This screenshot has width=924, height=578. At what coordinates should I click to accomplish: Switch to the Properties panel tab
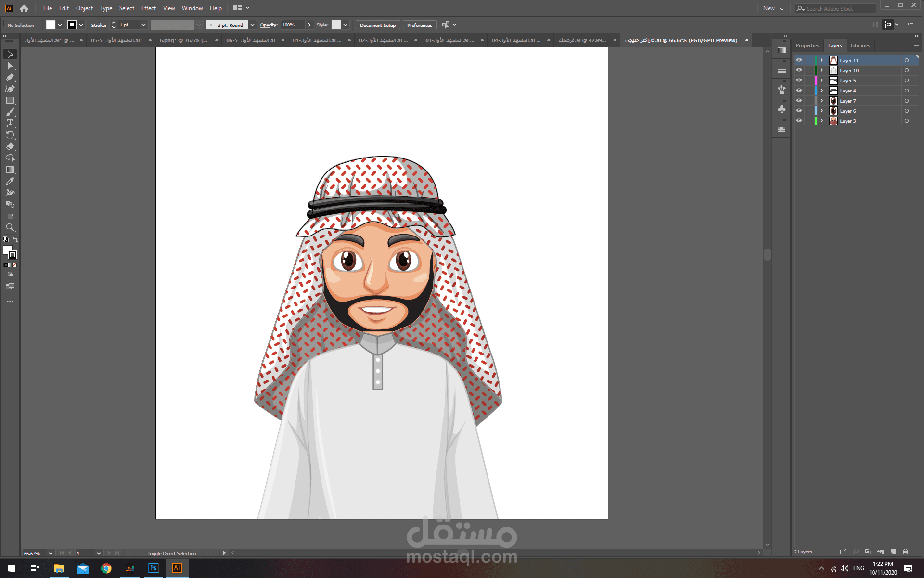807,45
